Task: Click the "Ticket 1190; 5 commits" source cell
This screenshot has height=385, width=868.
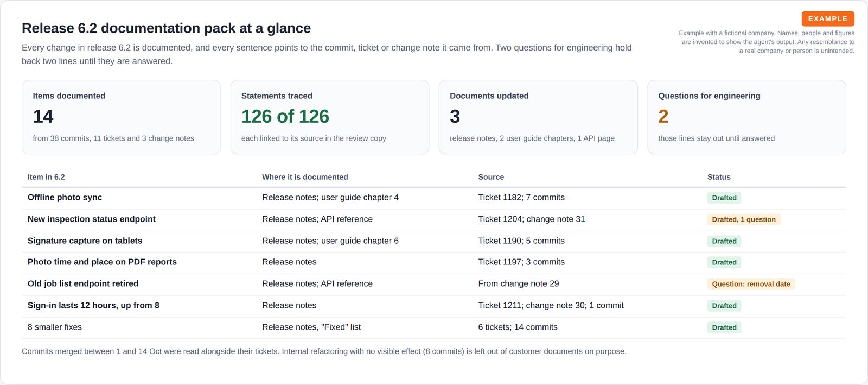Action: coord(521,241)
